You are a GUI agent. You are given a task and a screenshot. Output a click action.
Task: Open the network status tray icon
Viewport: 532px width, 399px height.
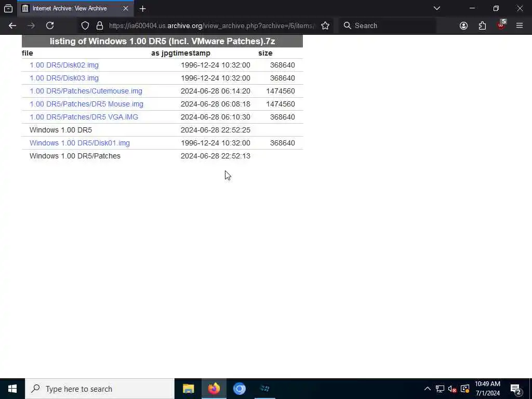click(x=440, y=389)
